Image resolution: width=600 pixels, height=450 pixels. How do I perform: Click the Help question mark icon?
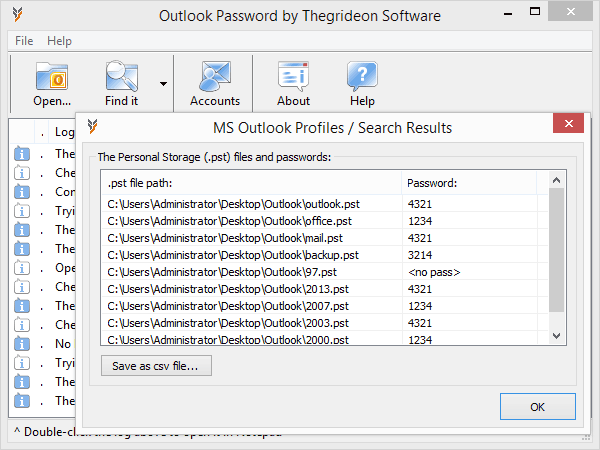pyautogui.click(x=362, y=76)
